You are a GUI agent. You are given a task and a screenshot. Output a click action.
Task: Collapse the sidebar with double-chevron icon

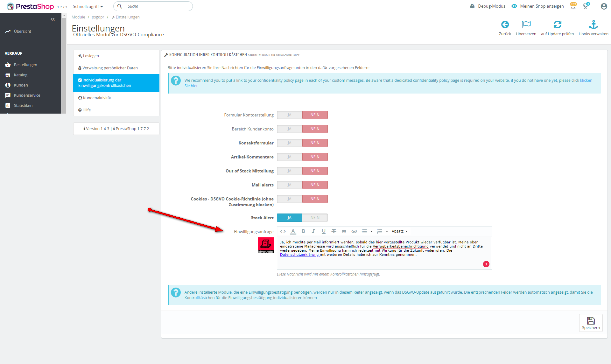(x=53, y=19)
